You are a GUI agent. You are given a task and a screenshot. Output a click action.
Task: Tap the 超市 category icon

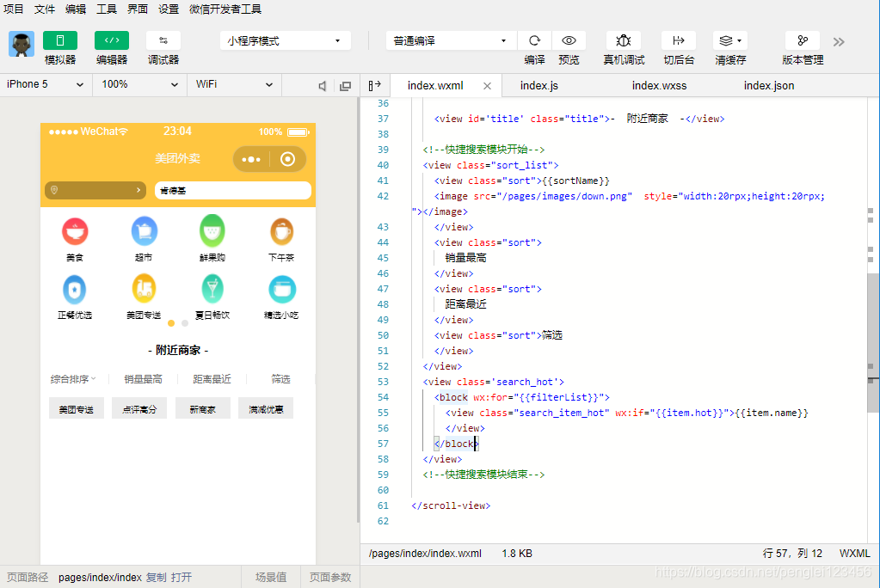coord(145,231)
